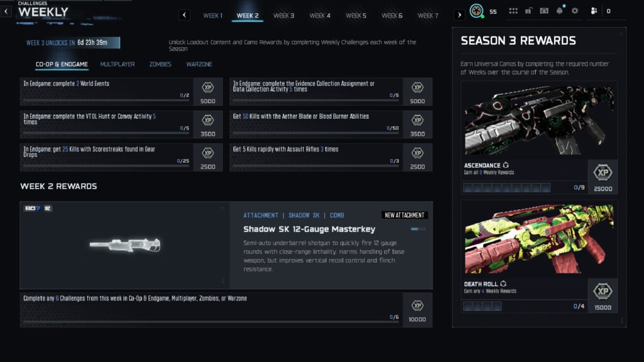644x362 pixels.
Task: Open the social friends icon
Action: 592,11
